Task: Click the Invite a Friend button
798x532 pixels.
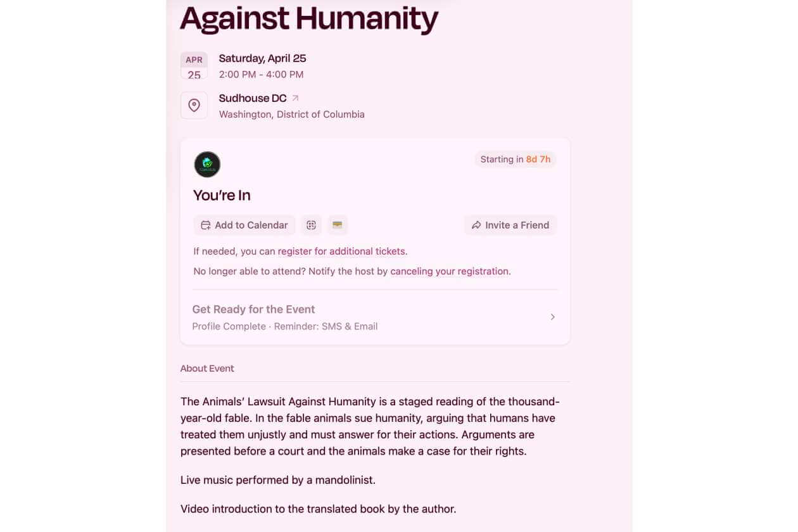Action: (510, 225)
